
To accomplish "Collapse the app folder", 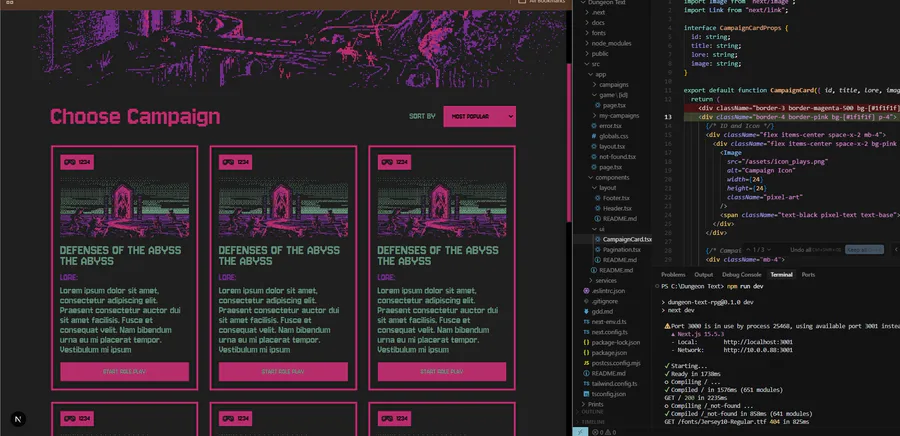I will pyautogui.click(x=600, y=74).
